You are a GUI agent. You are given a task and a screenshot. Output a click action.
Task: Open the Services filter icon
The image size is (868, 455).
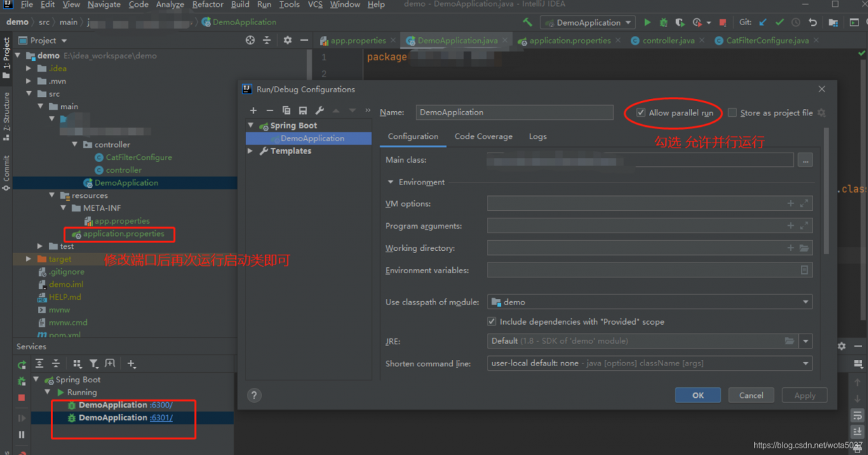94,364
